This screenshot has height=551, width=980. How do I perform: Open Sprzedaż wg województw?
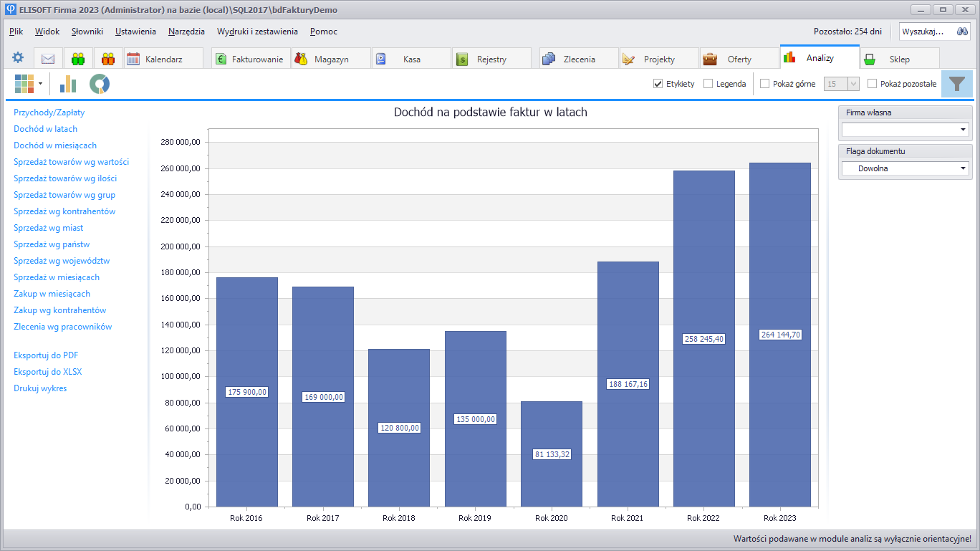62,261
